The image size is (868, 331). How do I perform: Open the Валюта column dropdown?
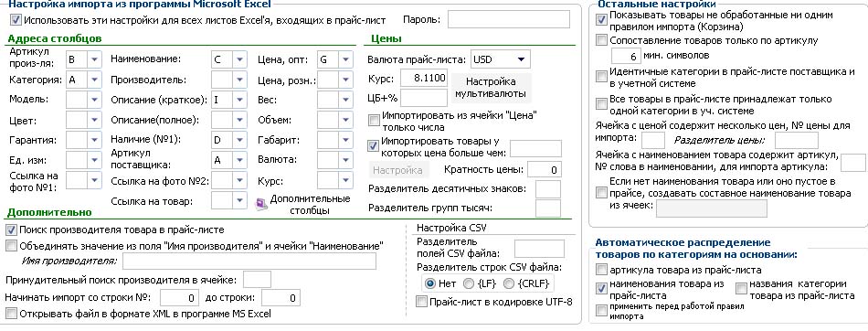(x=345, y=160)
